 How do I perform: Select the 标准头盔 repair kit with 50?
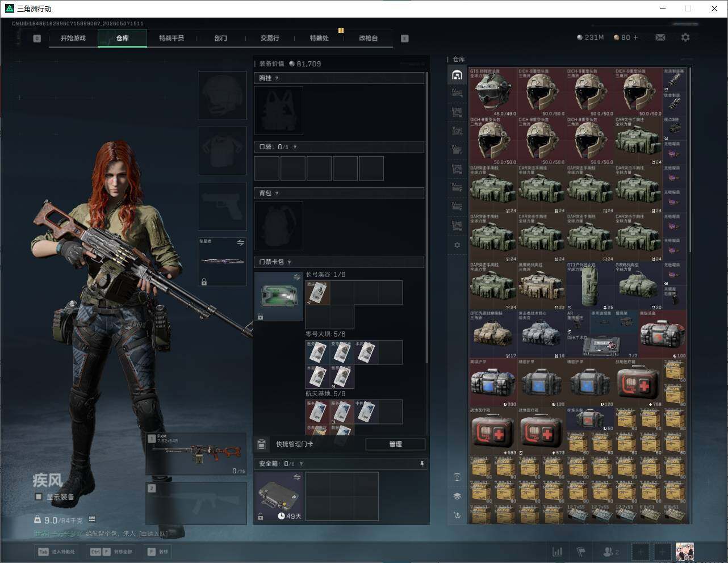[590, 419]
